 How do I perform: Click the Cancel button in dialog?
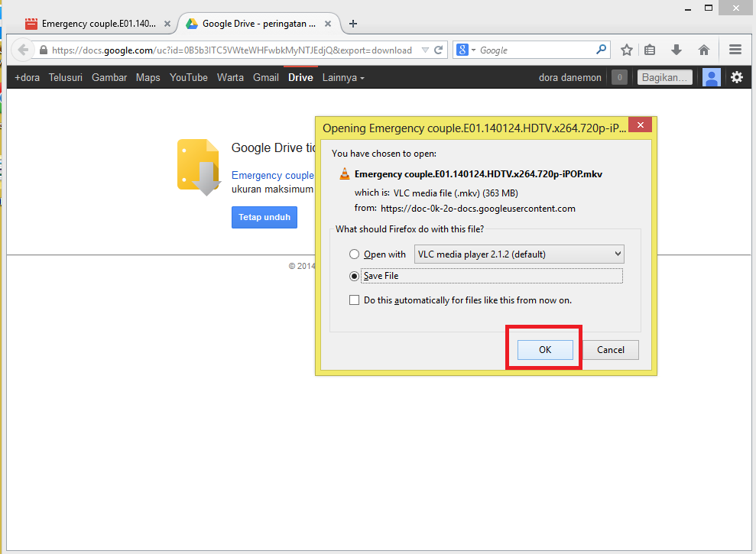click(611, 349)
